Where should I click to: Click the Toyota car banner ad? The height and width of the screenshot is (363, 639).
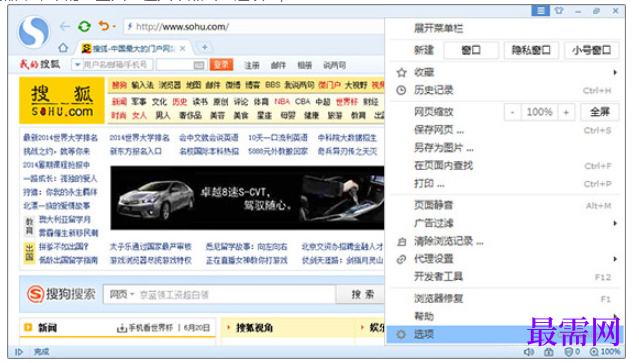point(247,198)
